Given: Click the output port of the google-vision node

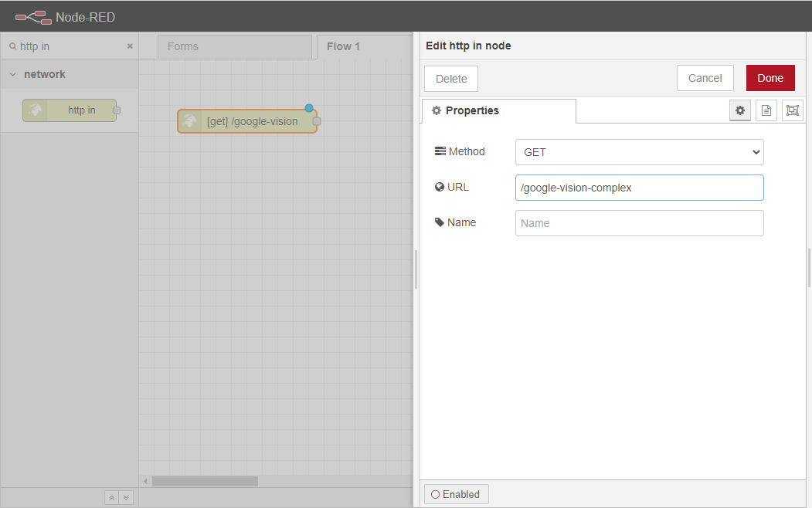Looking at the screenshot, I should pos(317,121).
